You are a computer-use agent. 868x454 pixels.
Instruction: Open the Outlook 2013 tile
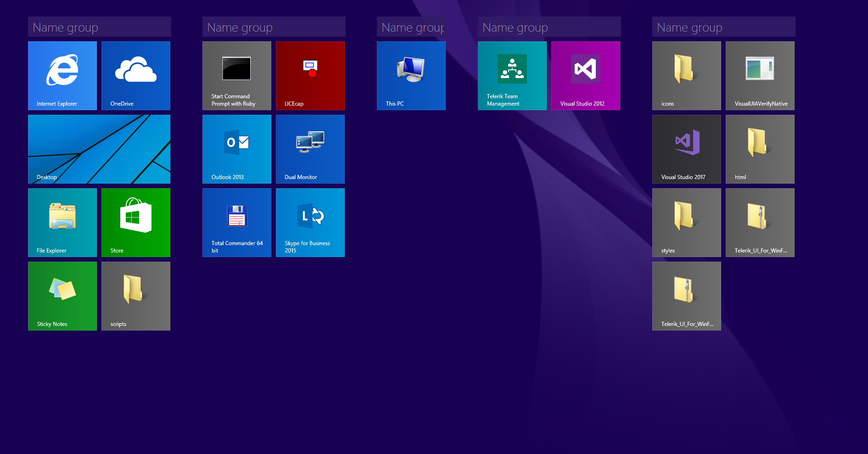237,149
